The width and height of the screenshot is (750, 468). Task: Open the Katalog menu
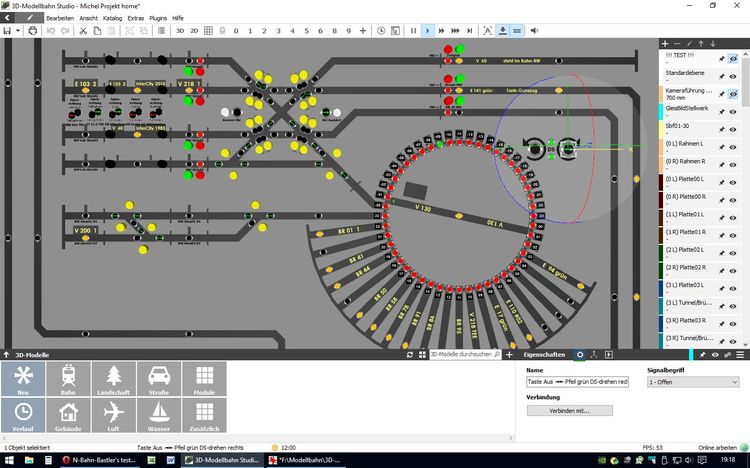[x=113, y=18]
